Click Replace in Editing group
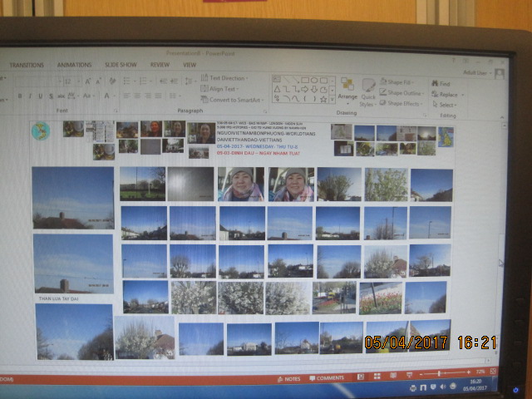Viewport: 532px width, 399px height. point(447,94)
